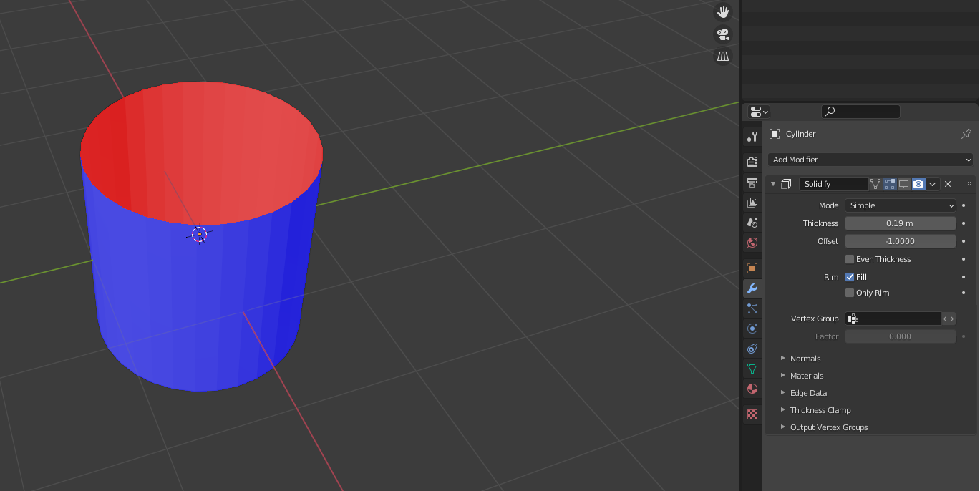
Task: Click the Thickness value slider field
Action: point(900,223)
